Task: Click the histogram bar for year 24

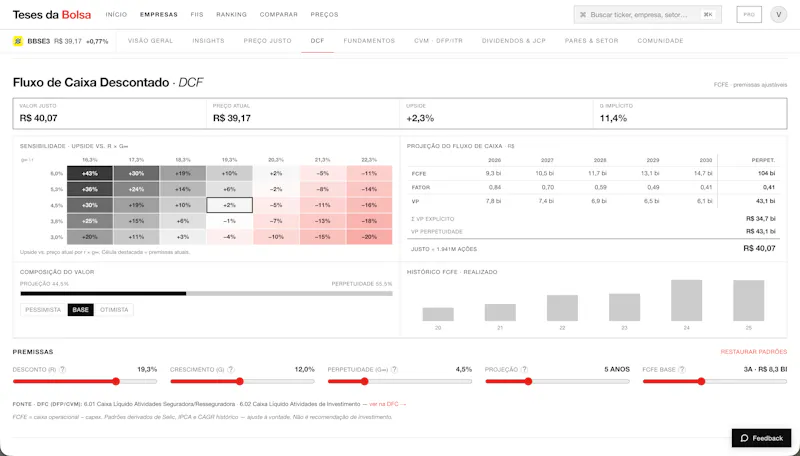Action: pos(686,300)
